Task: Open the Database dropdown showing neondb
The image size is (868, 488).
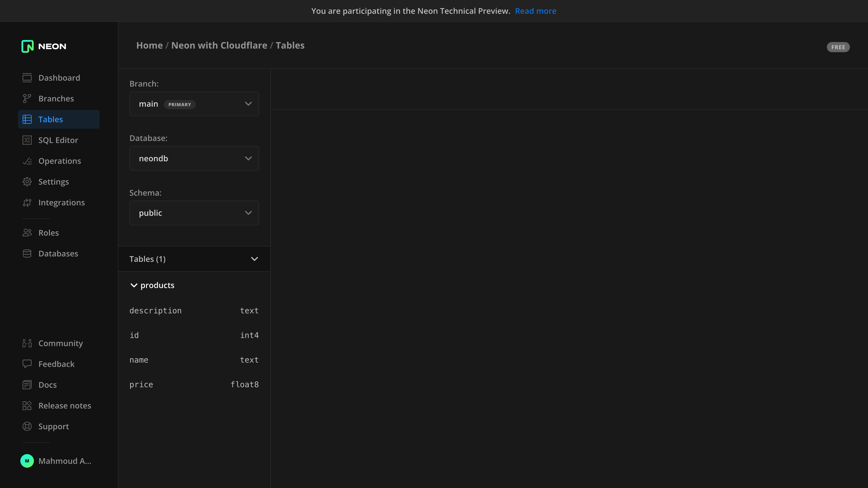Action: click(x=194, y=158)
